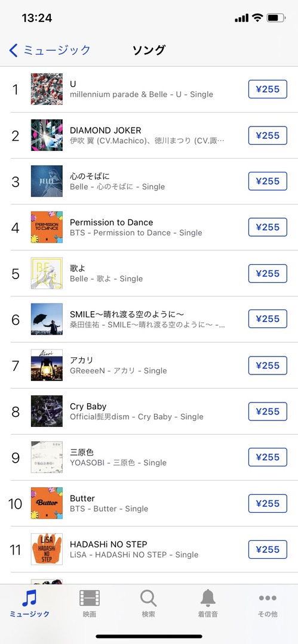Viewport: 298px width, 644px height.
Task: Tap the ソング header title
Action: 149,51
